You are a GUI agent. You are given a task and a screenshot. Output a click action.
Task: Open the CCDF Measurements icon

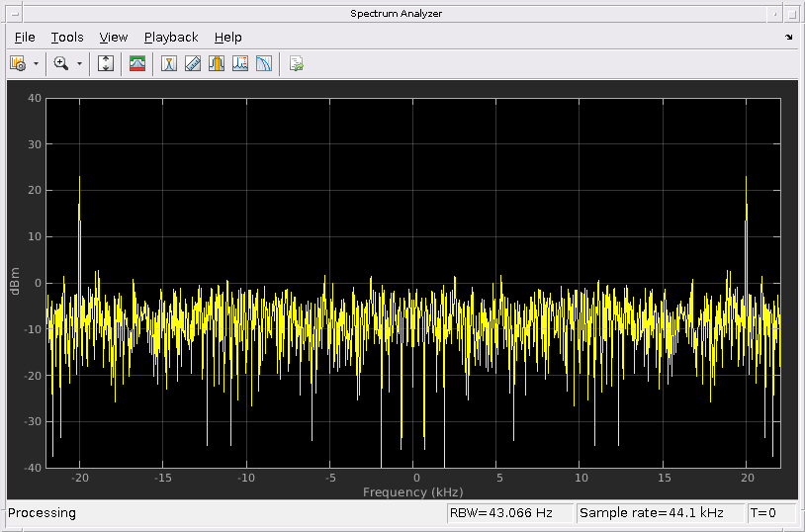coord(264,64)
